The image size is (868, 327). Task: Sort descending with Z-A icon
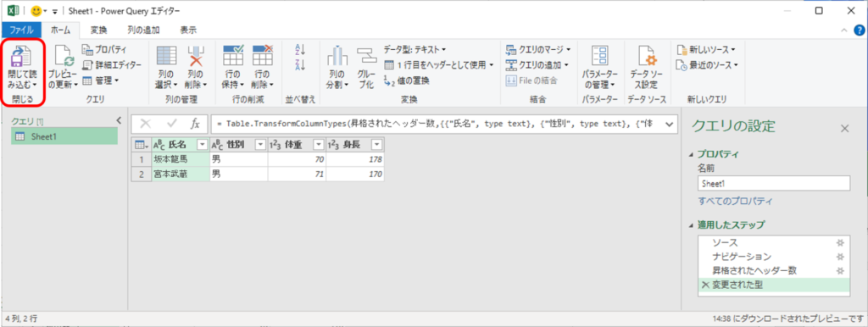(x=301, y=64)
